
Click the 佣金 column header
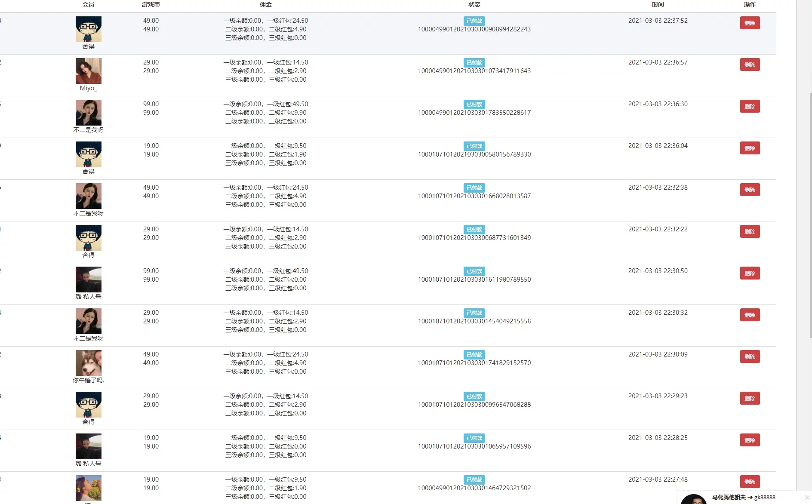(265, 4)
